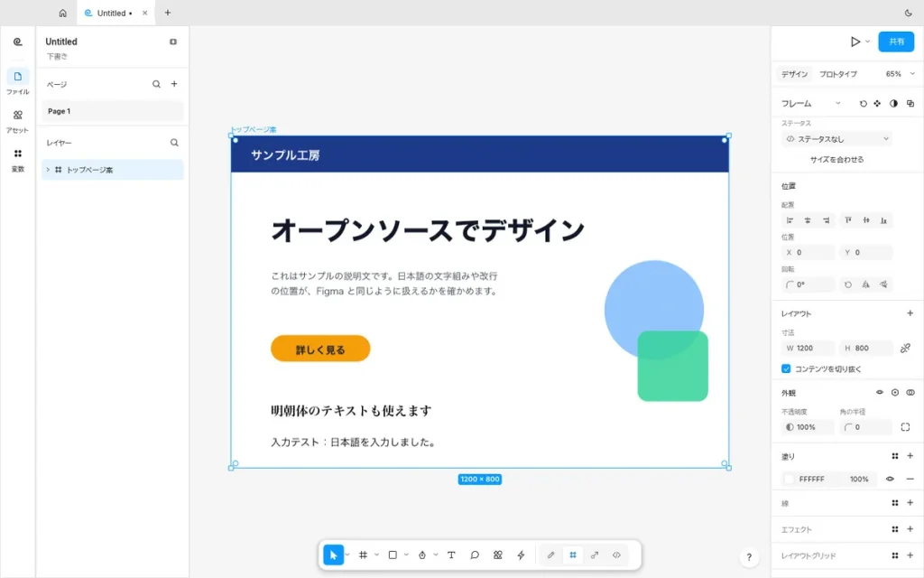Add auto layout with レイアウト plus

coord(910,313)
